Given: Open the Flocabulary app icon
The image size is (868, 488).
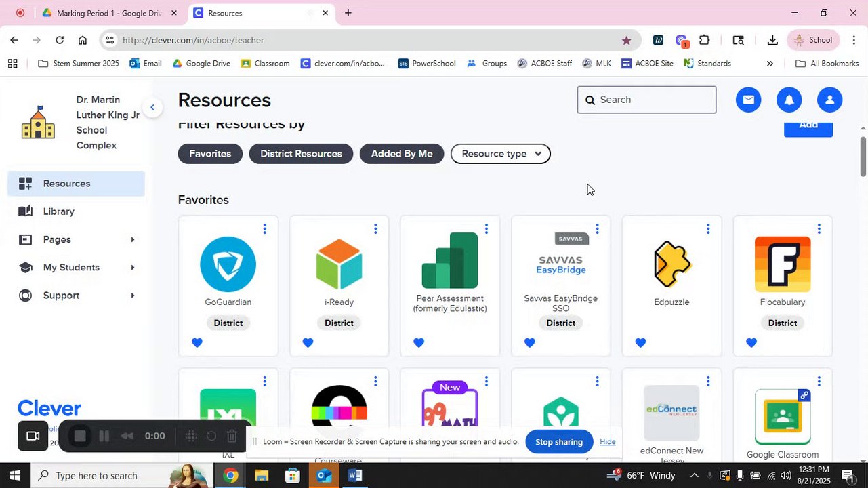Looking at the screenshot, I should (x=783, y=264).
